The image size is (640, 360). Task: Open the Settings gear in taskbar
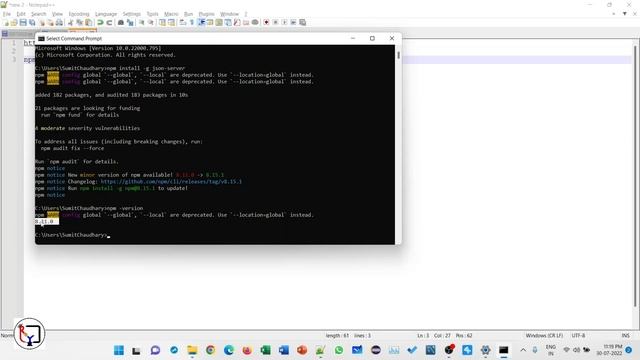click(485, 350)
